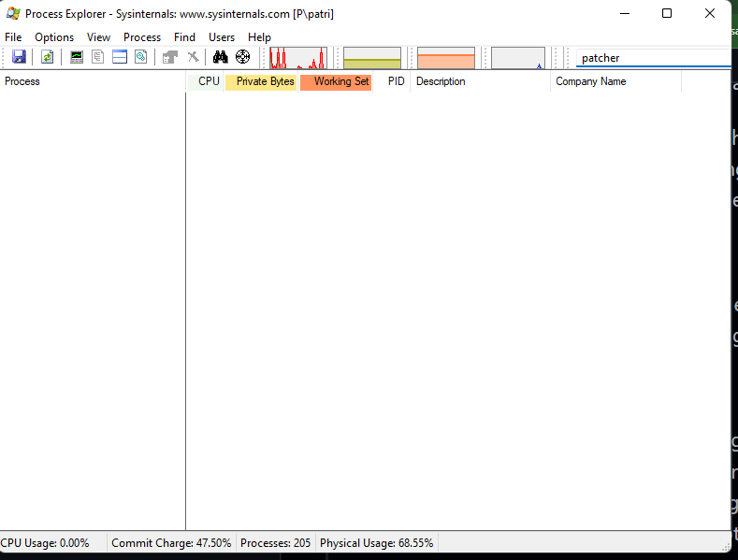Click the Find Window's Process crosshair icon
The height and width of the screenshot is (560, 738).
[242, 57]
